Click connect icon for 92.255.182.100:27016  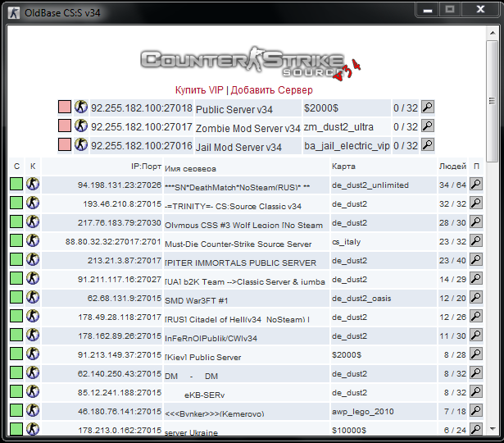click(x=81, y=144)
